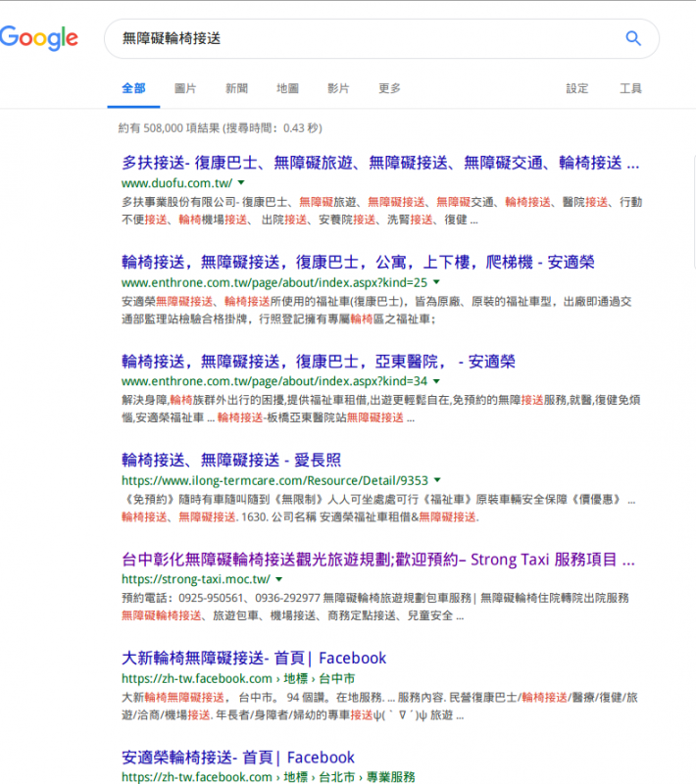Screen dimensions: 696x784
Task: Open the 多扶接送 復康巴士 result title
Action: click(x=380, y=163)
